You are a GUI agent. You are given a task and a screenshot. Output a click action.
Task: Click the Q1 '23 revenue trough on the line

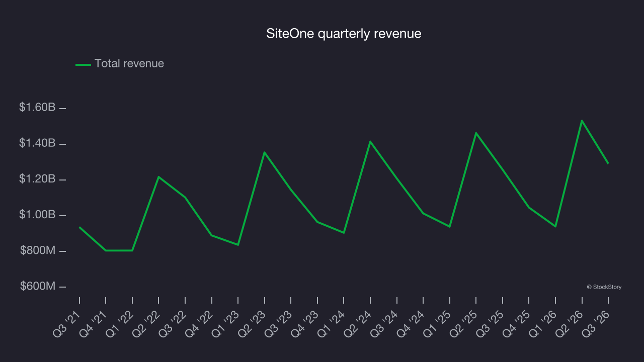coord(238,245)
